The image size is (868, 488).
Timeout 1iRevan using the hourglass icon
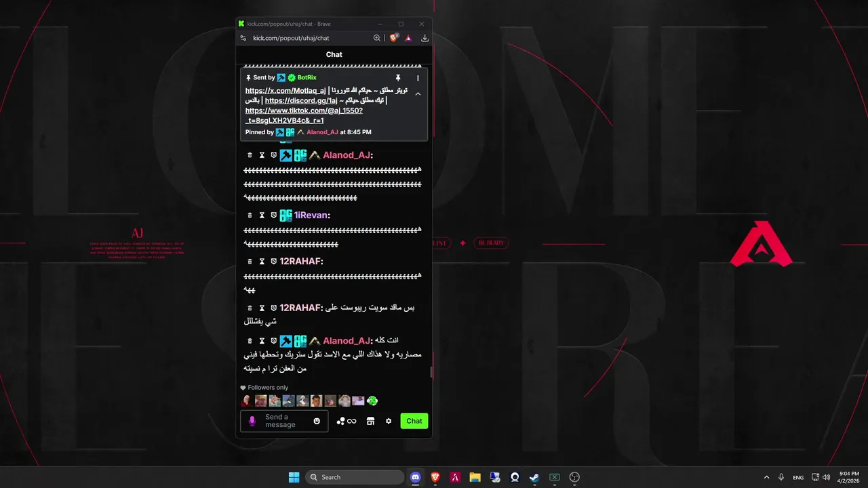pyautogui.click(x=262, y=215)
